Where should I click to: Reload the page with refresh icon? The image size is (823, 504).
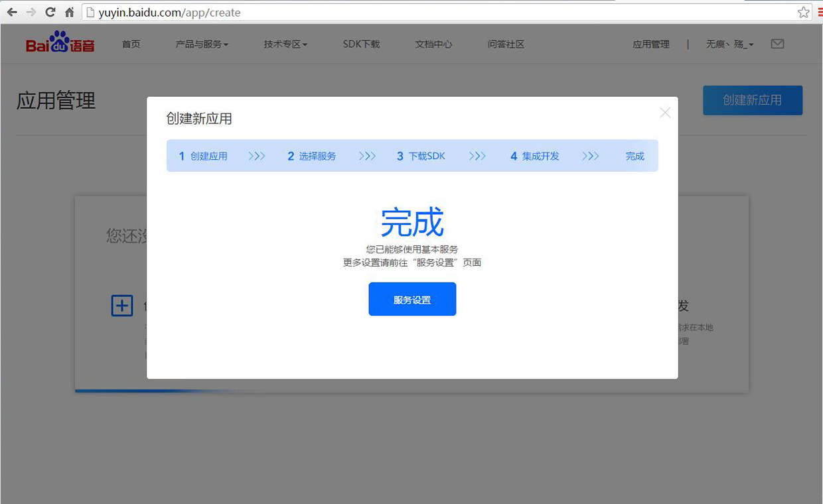click(50, 12)
